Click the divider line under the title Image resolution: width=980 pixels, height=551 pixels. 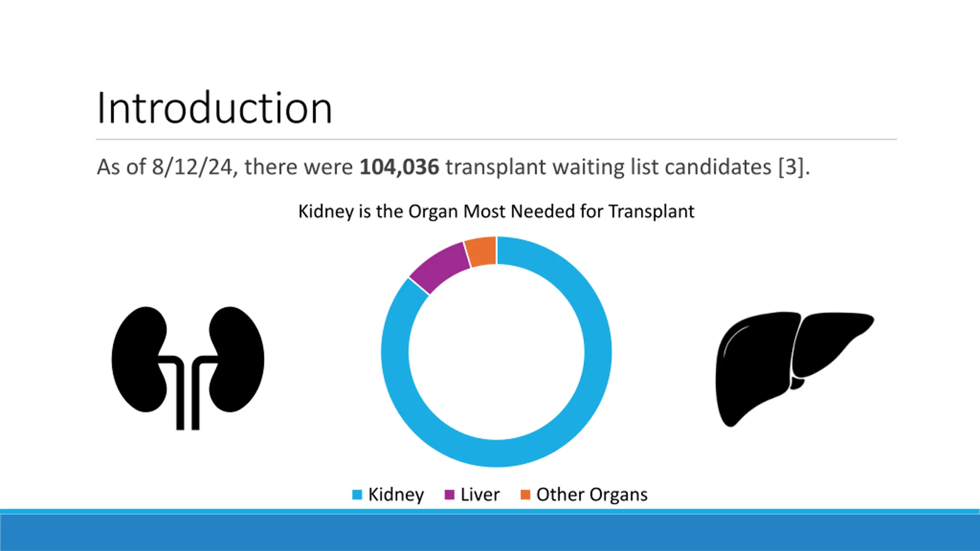coord(496,139)
